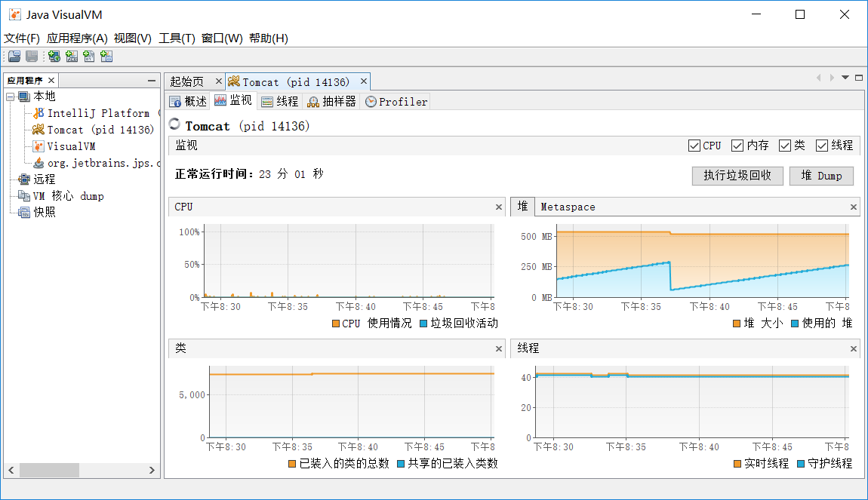
Task: Close the Tomcat (pid 14136) tab
Action: [x=364, y=81]
